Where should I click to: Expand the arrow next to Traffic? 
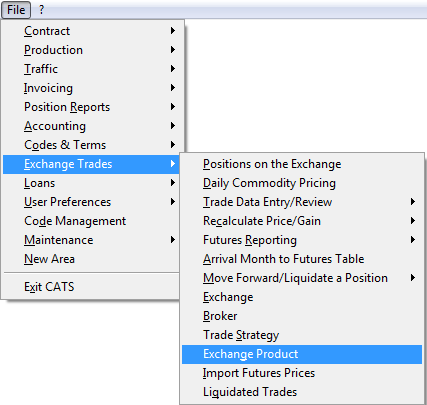coord(173,69)
